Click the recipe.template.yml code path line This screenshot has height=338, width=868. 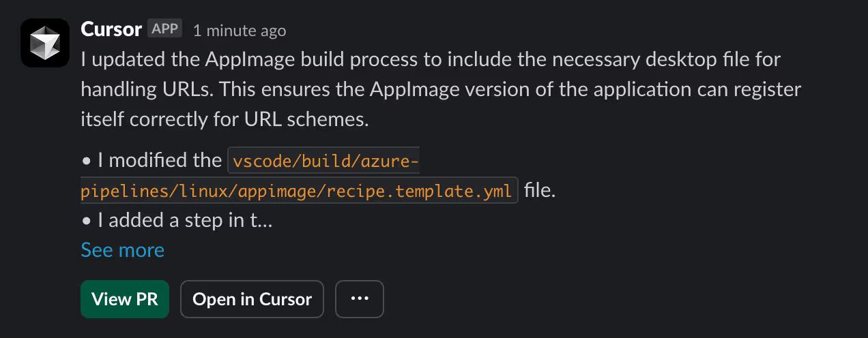[297, 191]
